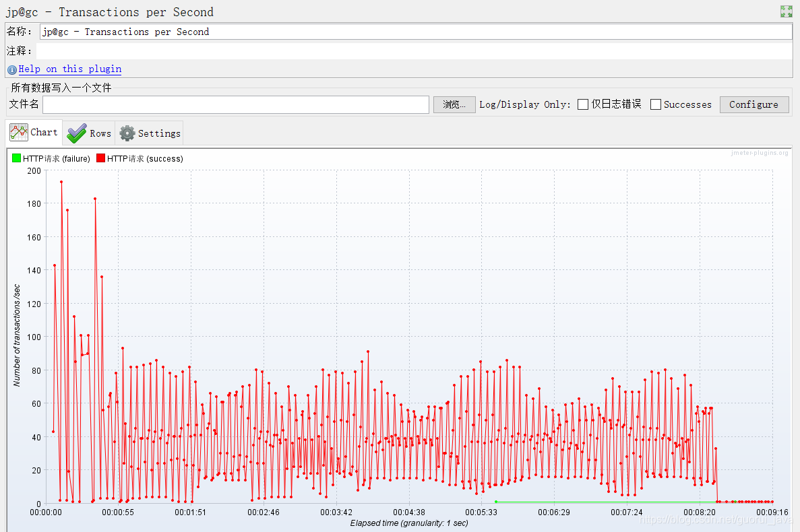Click the blue info icon beside Help link
The height and width of the screenshot is (532, 800).
(11, 70)
